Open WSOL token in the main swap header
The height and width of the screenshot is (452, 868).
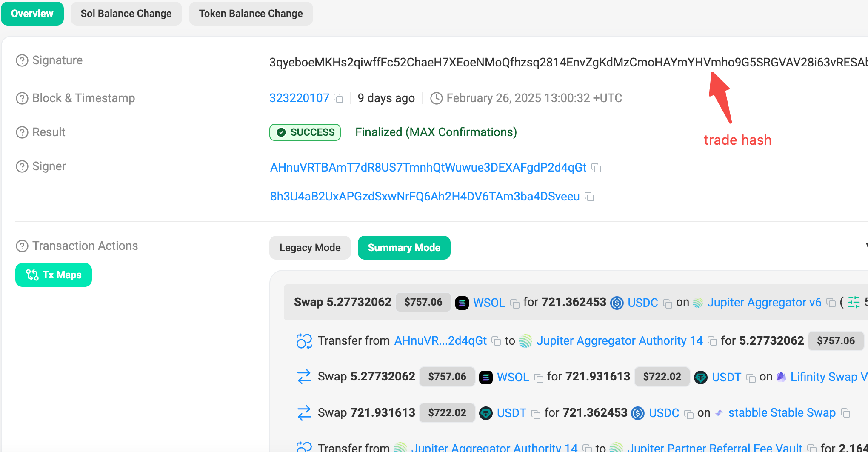pos(489,303)
